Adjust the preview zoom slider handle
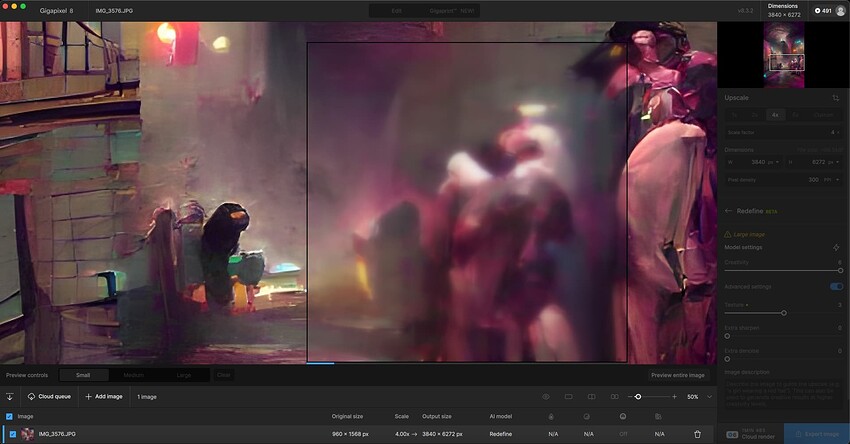 click(x=638, y=397)
